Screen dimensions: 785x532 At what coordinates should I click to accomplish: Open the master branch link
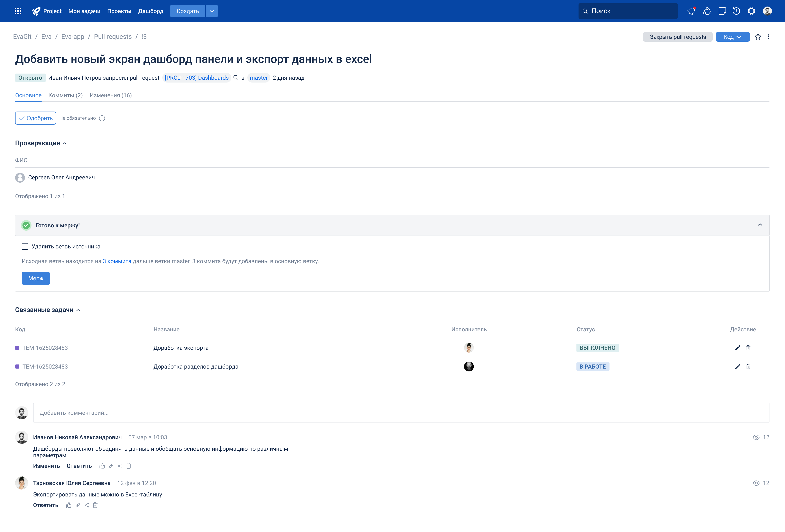(259, 78)
